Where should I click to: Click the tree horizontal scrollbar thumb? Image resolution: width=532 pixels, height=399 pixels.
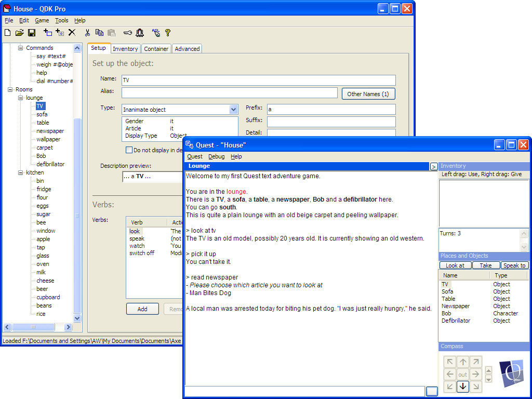[33, 327]
